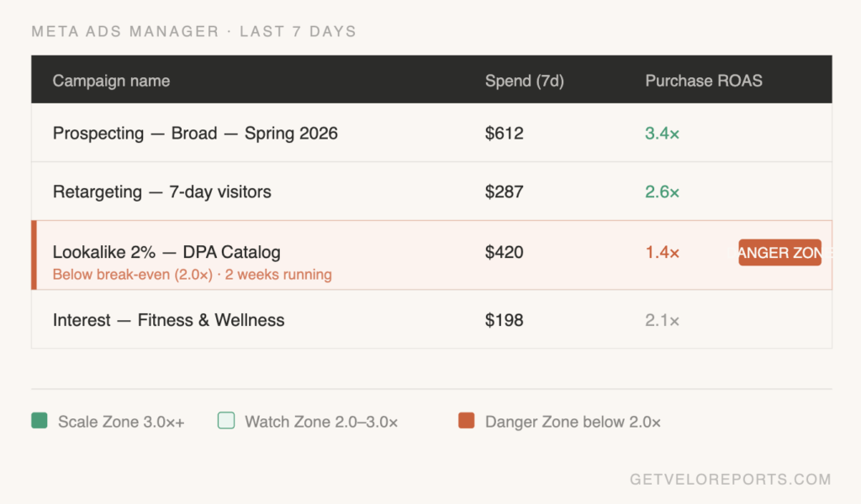Click the 2.6× ROAS value

[662, 192]
